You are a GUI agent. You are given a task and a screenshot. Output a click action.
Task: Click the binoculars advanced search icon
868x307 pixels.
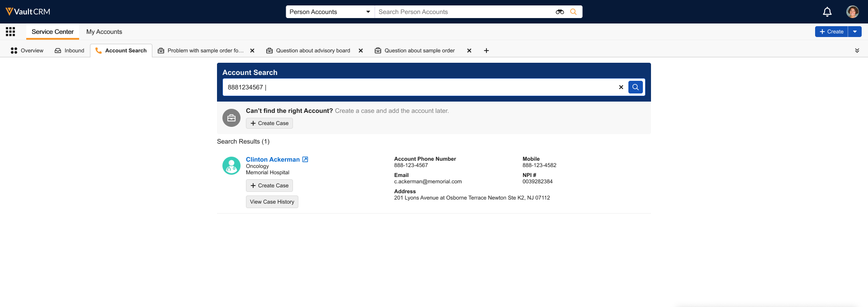coord(560,12)
